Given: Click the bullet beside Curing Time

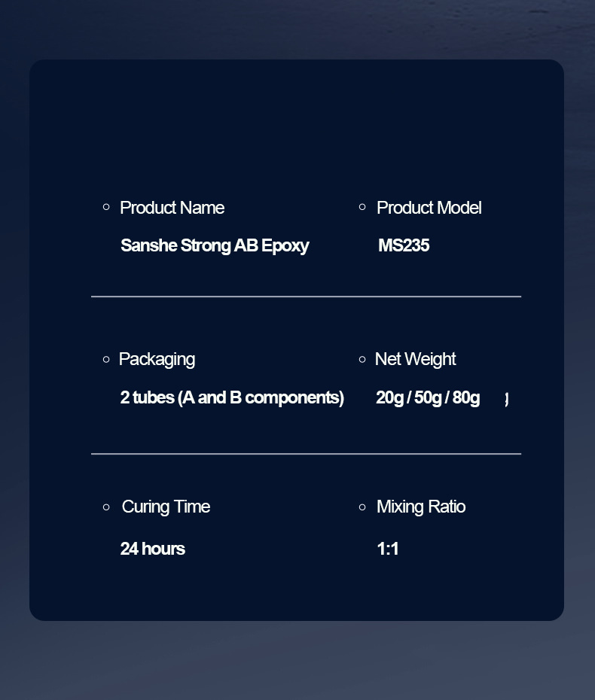Looking at the screenshot, I should [106, 507].
